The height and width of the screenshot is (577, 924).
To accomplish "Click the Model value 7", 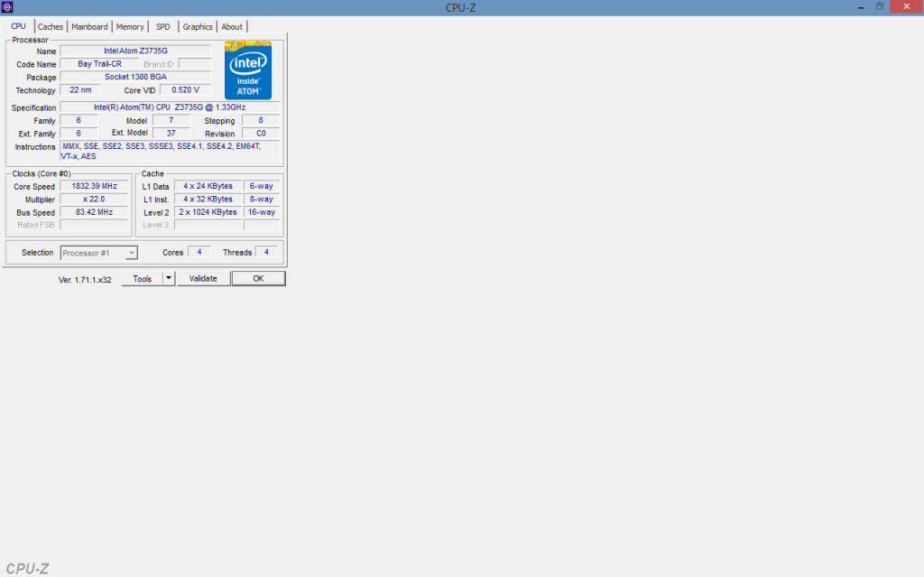I will pos(171,120).
